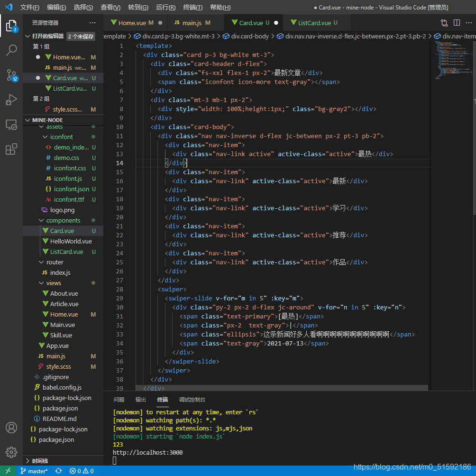Image resolution: width=476 pixels, height=476 pixels.
Task: Open changes compare icon in editor toolbar
Action: pos(444,23)
